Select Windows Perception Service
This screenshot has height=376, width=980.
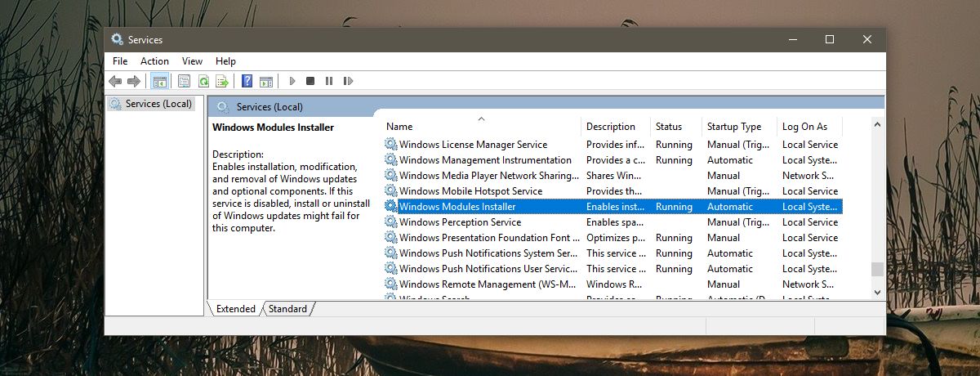click(612, 222)
